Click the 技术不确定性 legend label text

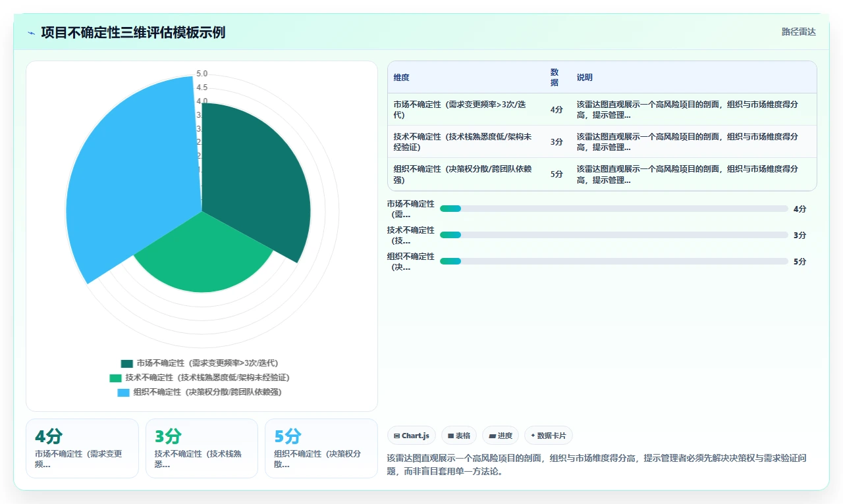(x=207, y=378)
